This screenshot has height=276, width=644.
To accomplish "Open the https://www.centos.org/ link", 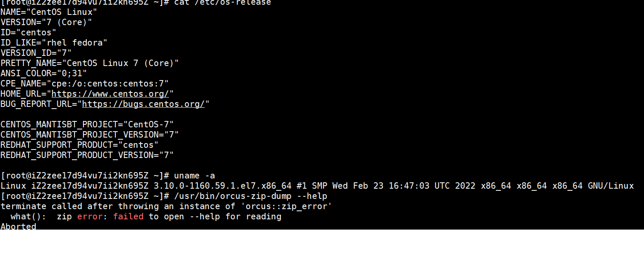I will pyautogui.click(x=110, y=94).
